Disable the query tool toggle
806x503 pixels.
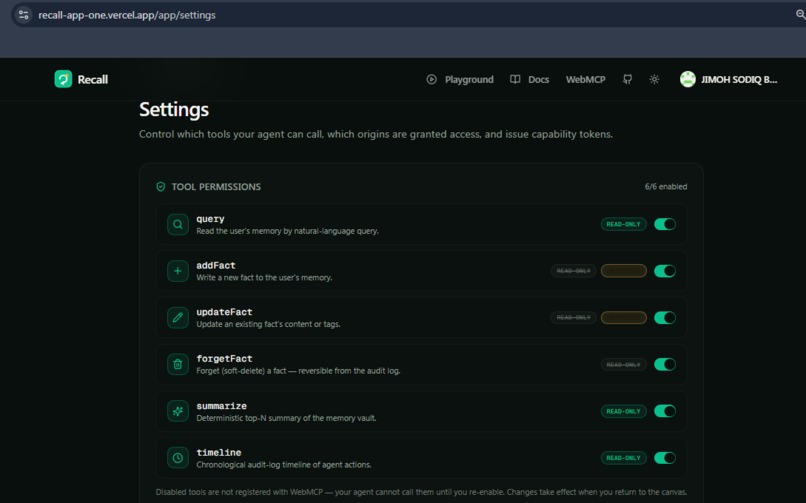click(x=665, y=224)
